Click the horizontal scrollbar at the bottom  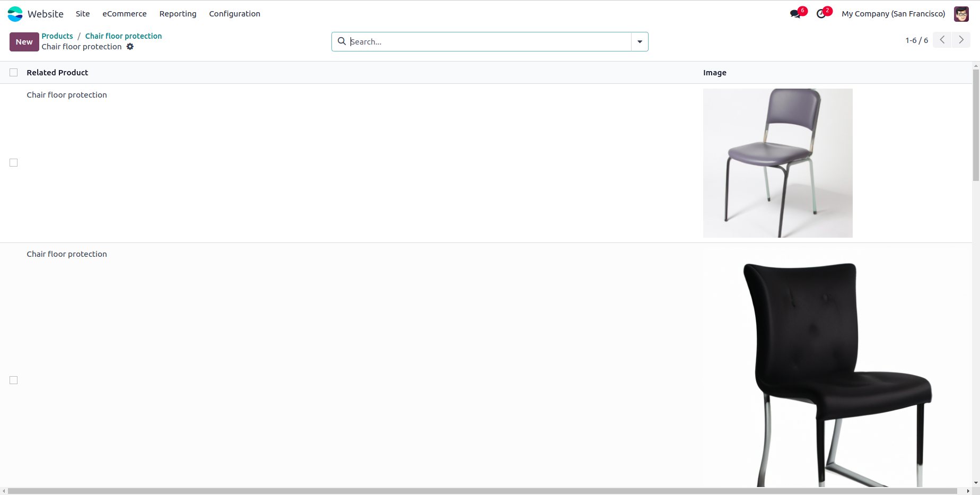(483, 491)
